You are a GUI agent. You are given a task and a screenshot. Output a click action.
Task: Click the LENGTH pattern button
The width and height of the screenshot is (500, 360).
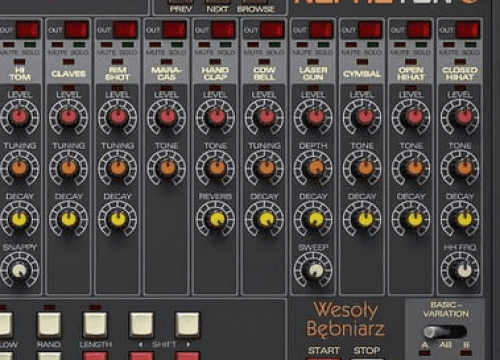(95, 325)
